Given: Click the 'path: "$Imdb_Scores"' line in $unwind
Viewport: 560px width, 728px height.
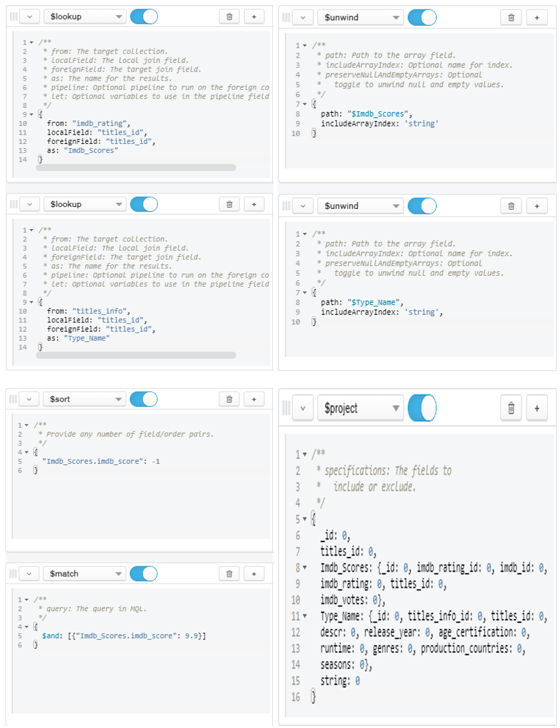Looking at the screenshot, I should [x=367, y=114].
